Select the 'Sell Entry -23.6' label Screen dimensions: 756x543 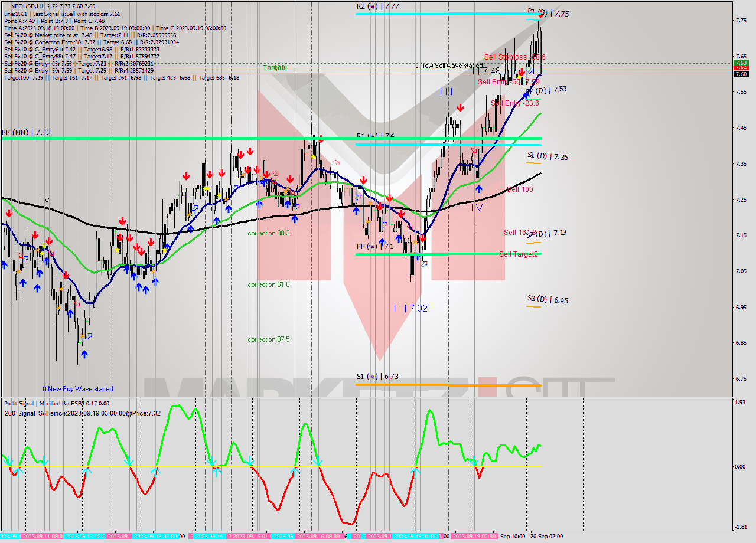[x=515, y=103]
